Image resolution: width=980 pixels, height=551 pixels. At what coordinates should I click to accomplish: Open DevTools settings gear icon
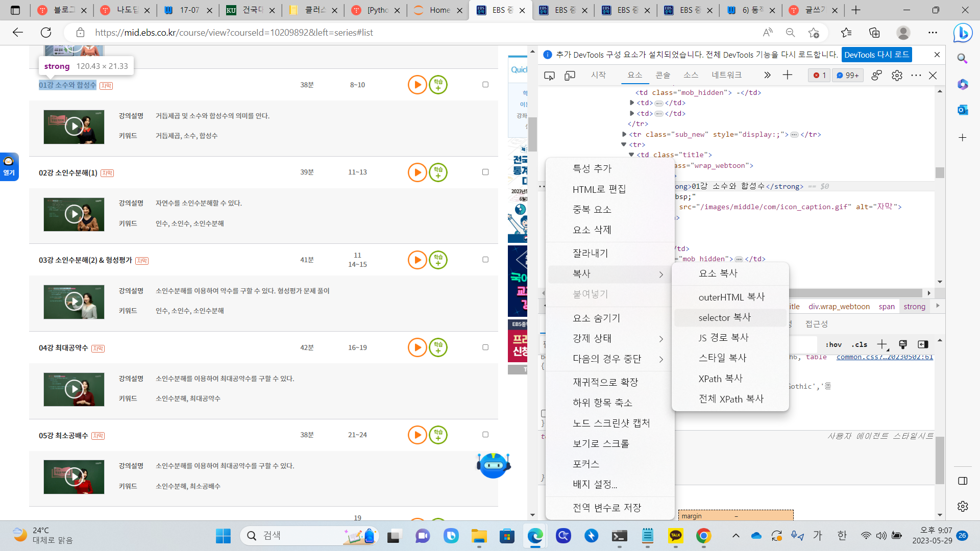tap(897, 76)
